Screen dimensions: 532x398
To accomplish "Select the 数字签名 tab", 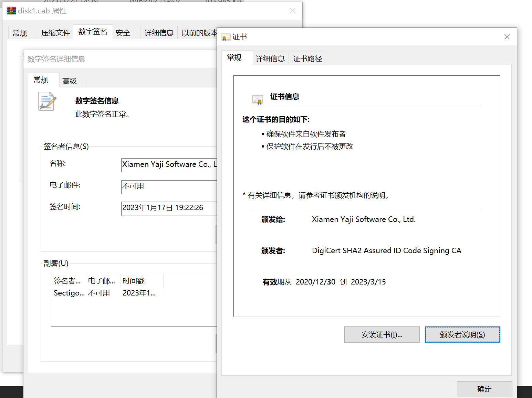I will pyautogui.click(x=93, y=32).
